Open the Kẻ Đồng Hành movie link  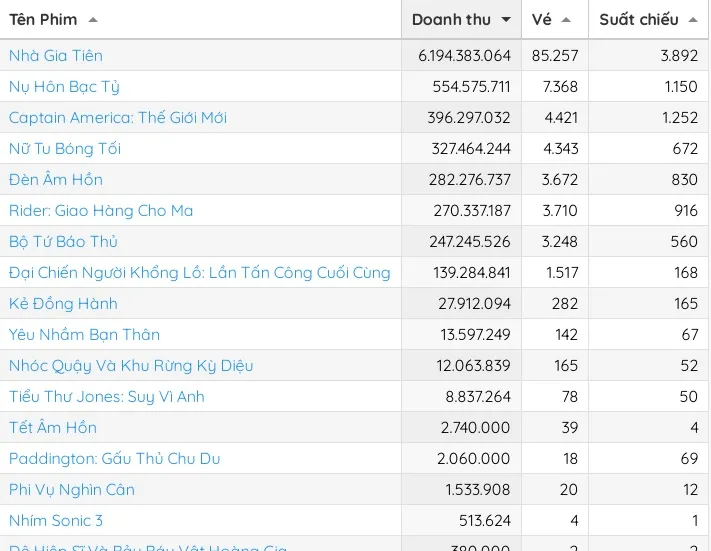[63, 304]
